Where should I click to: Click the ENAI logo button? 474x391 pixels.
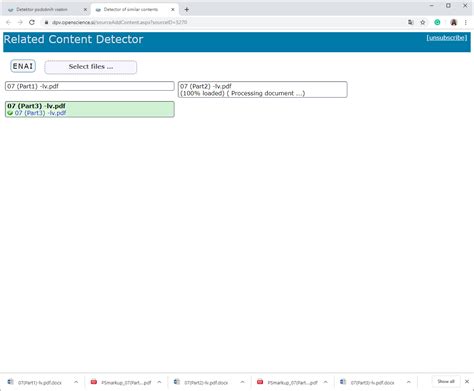23,66
